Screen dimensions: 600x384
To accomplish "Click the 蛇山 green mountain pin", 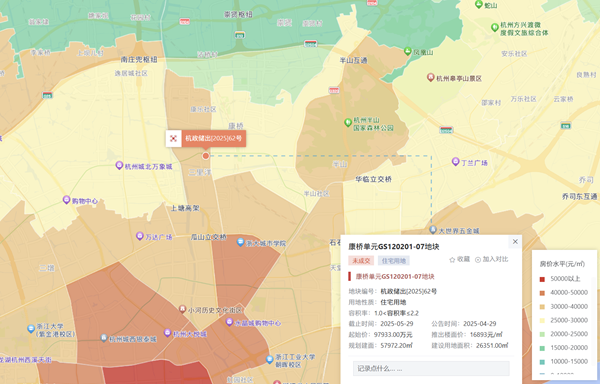I will (478, 4).
